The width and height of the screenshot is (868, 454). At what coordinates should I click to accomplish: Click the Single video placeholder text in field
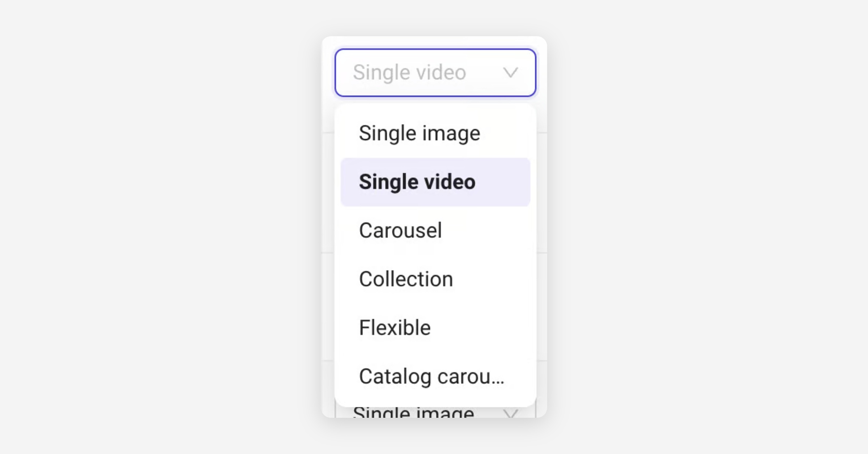pyautogui.click(x=409, y=73)
